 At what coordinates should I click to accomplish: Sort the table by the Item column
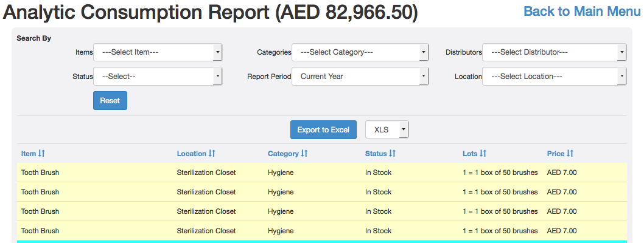point(41,154)
